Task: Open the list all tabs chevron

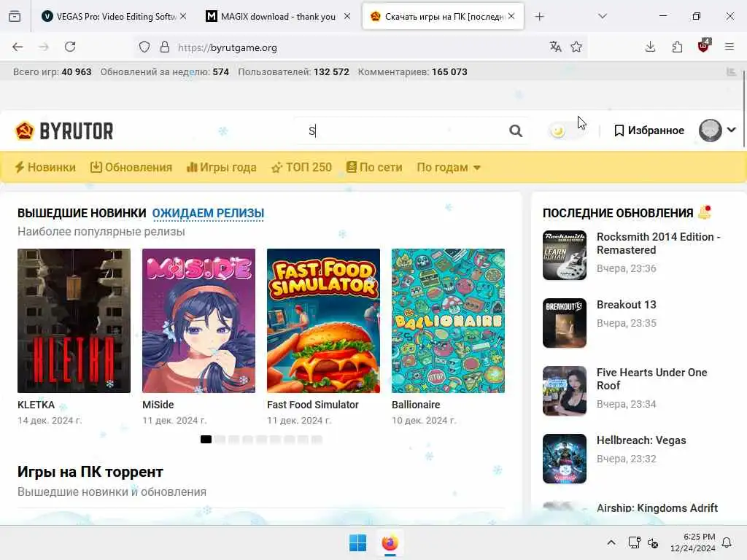Action: pos(603,17)
